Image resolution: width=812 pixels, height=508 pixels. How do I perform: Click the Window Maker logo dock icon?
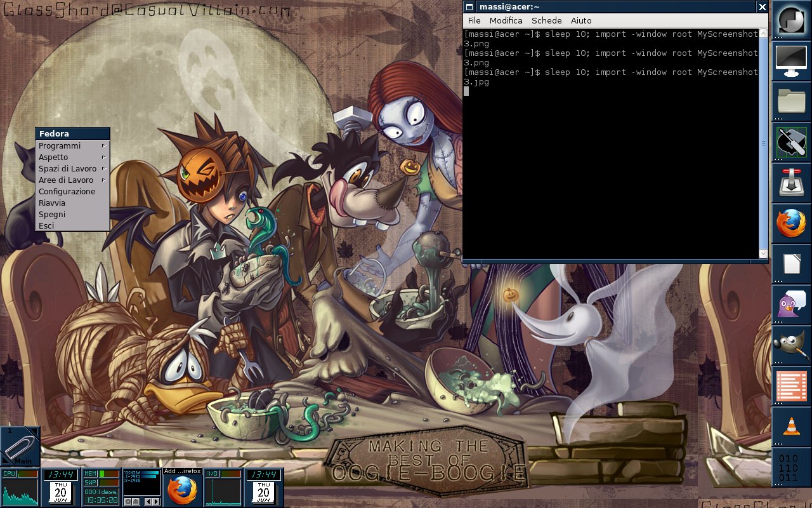pos(791,20)
